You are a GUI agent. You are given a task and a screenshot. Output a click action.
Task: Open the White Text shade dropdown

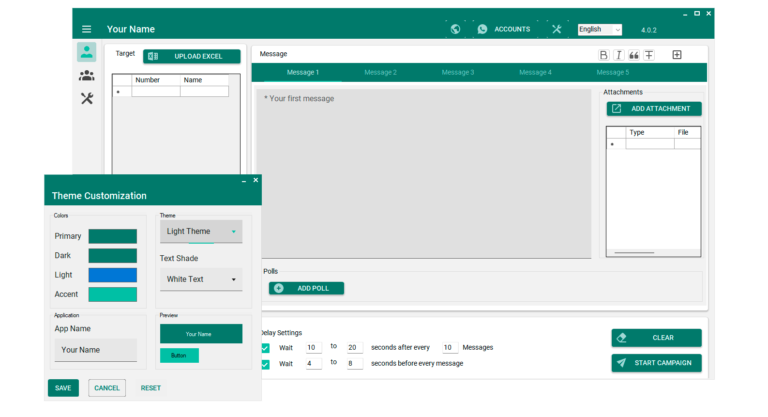click(x=201, y=279)
